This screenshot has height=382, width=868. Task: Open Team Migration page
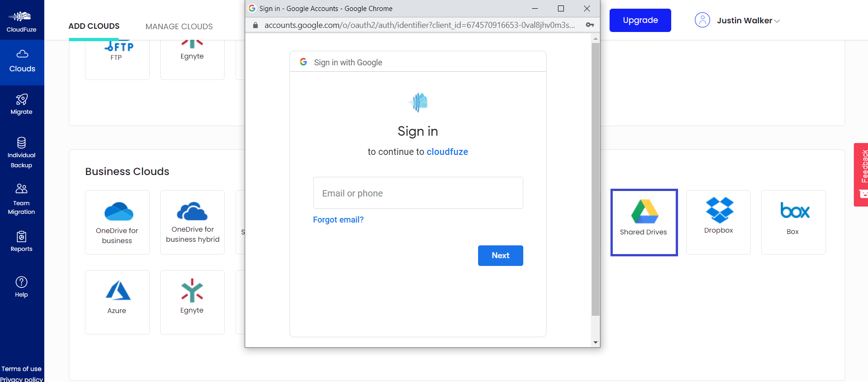coord(21,199)
